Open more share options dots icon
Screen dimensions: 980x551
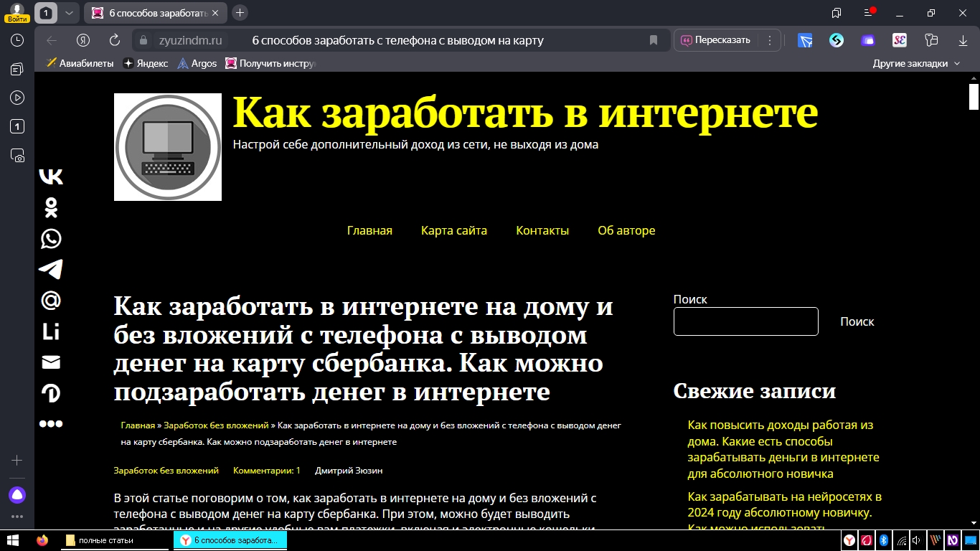51,424
